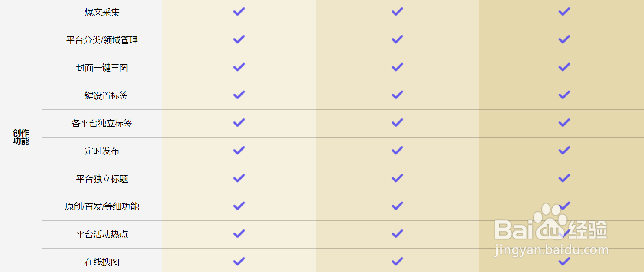
Task: Click the jingyan.baidu.com watermark text
Action: point(551,250)
